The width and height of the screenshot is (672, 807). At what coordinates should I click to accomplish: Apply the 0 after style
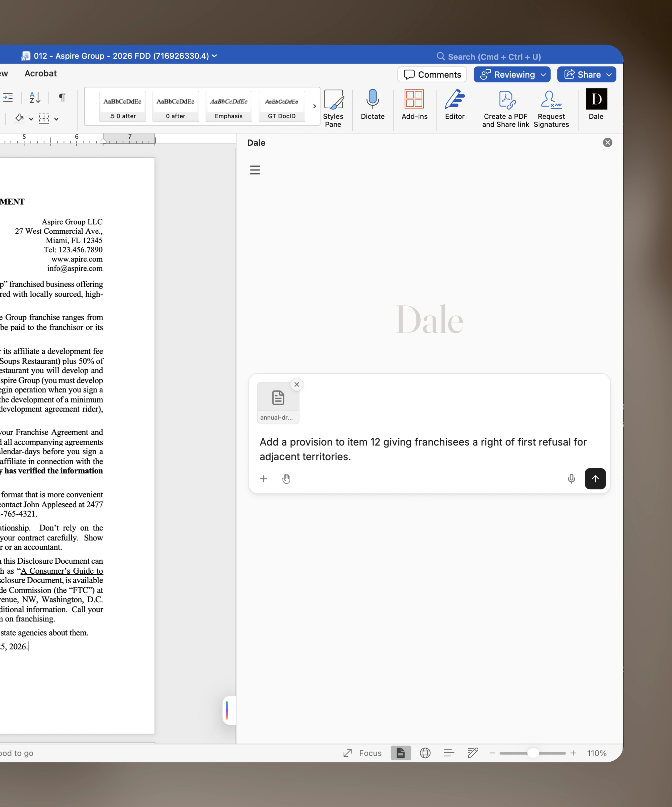tap(175, 106)
